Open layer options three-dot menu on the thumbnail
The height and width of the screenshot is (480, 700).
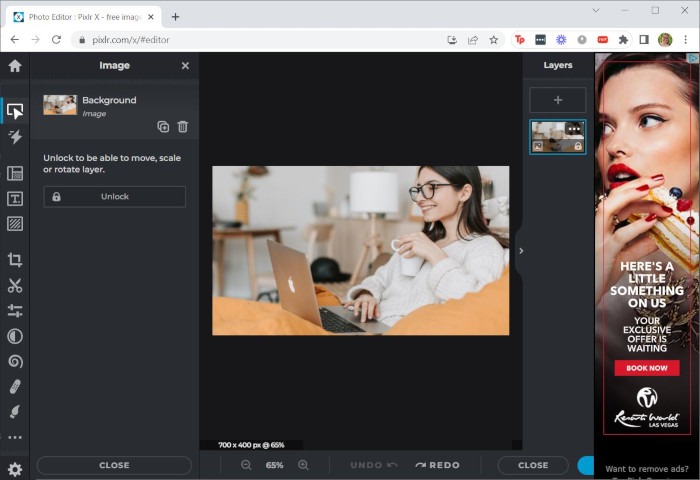coord(574,129)
